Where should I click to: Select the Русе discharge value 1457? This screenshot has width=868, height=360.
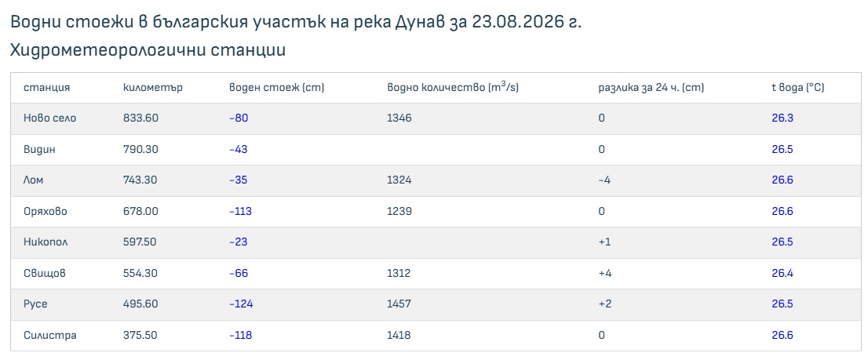click(x=399, y=304)
